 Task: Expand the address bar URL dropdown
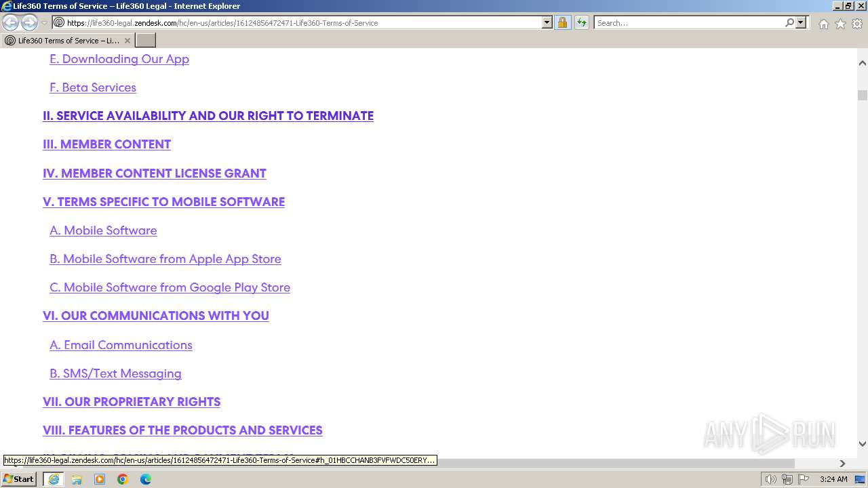pyautogui.click(x=547, y=22)
